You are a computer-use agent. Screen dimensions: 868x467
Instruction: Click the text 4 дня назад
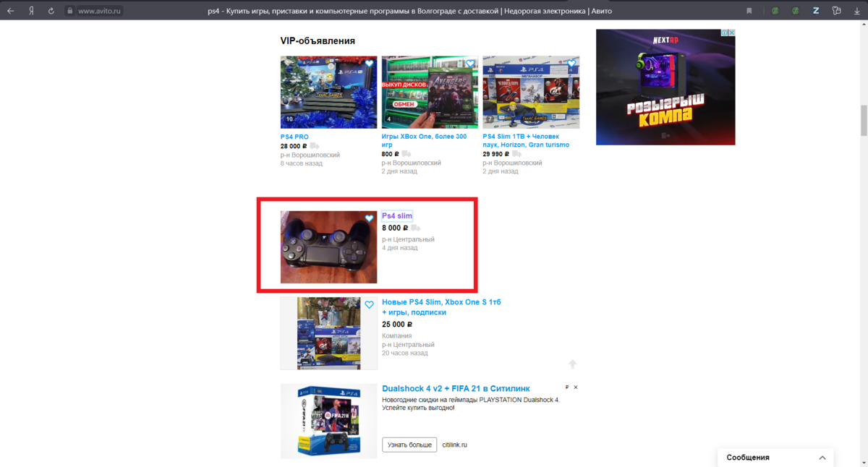coord(400,248)
